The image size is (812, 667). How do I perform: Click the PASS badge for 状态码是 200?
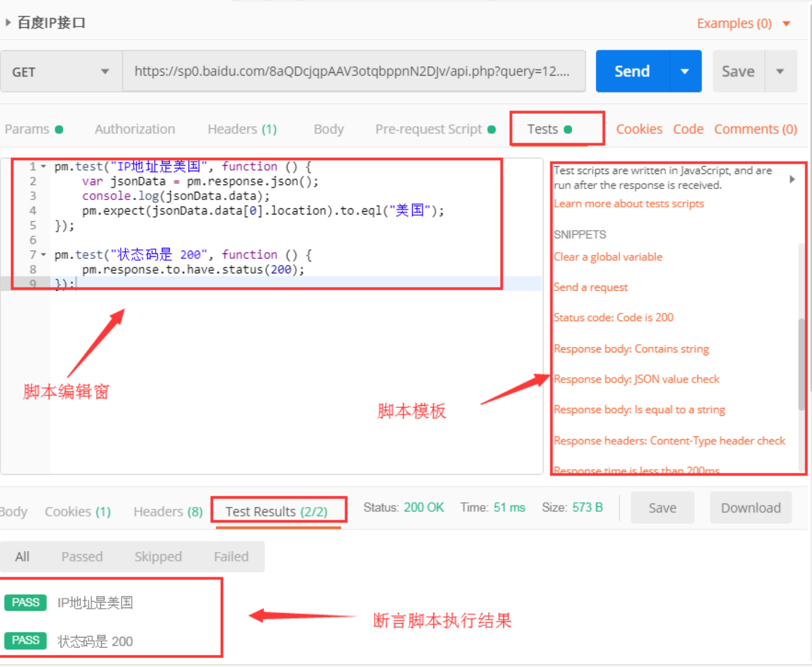26,640
